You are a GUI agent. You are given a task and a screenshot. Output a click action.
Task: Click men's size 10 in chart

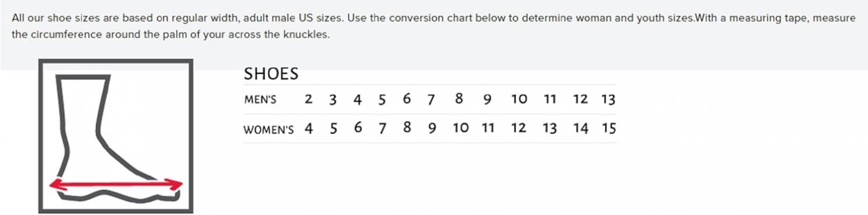coord(519,99)
